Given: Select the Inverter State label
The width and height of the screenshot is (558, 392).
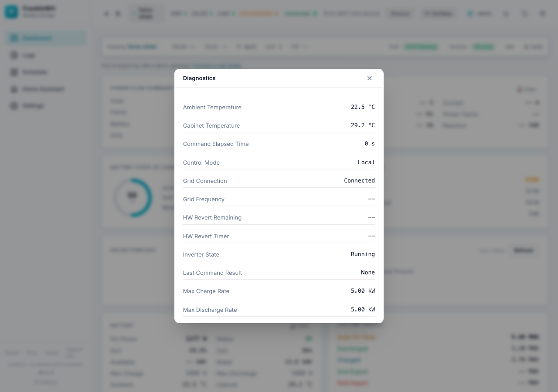Looking at the screenshot, I should (201, 254).
